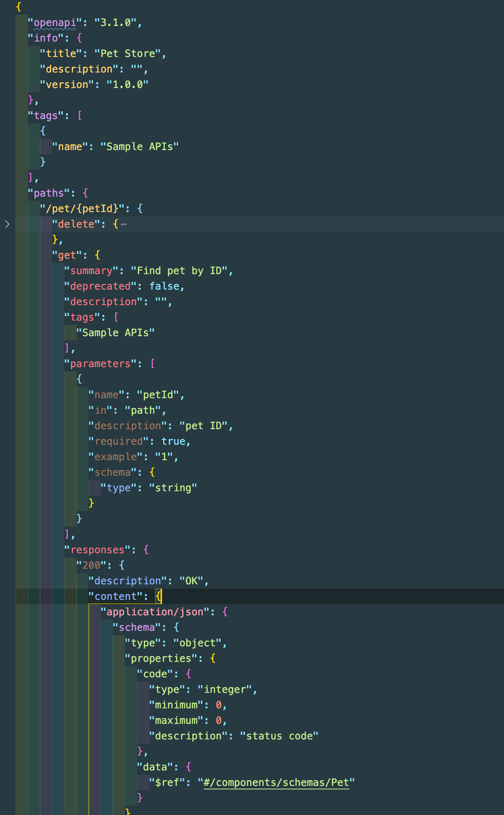Click the folded ellipsis after "delete": {
The height and width of the screenshot is (815, 504).
click(x=124, y=224)
